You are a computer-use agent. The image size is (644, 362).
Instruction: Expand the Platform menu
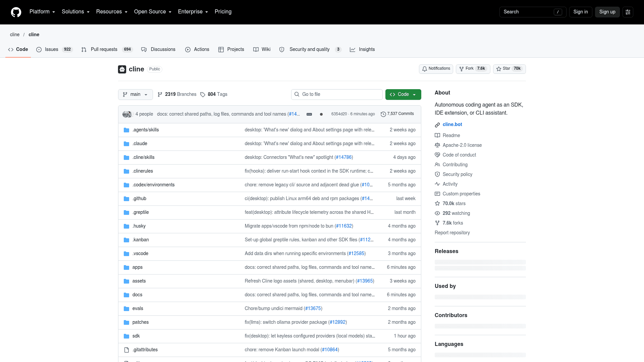pyautogui.click(x=42, y=12)
